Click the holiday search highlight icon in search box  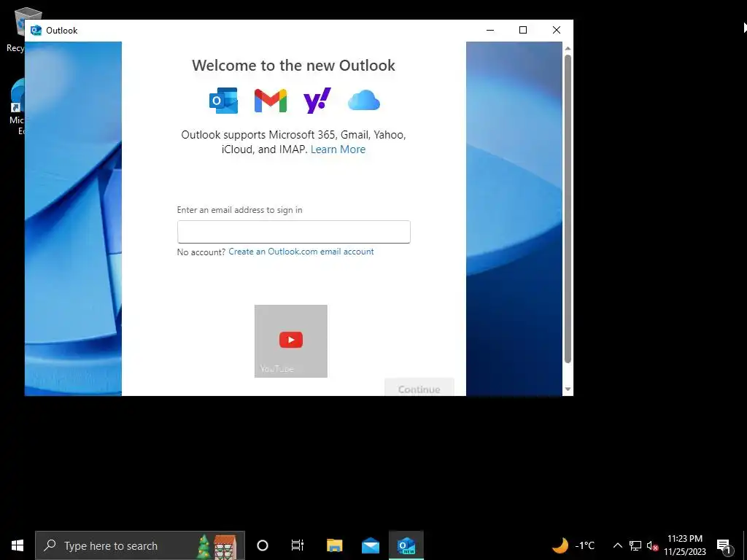tap(217, 545)
